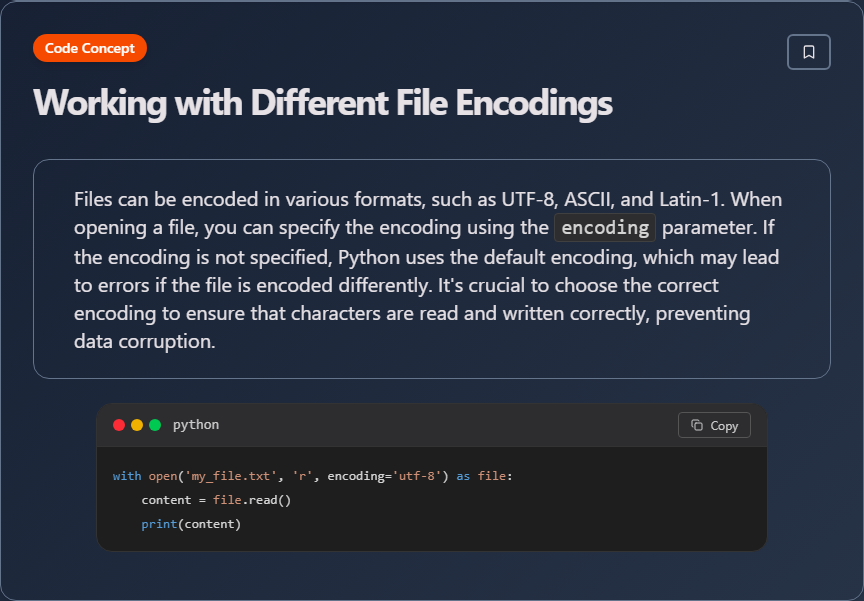864x601 pixels.
Task: Click heading 'Working with Different File Encodings'
Action: point(323,102)
